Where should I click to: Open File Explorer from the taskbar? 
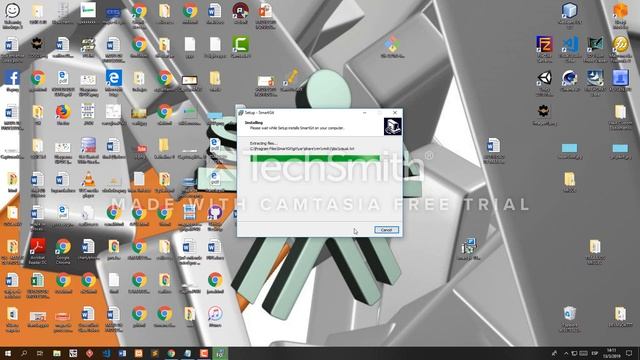pyautogui.click(x=57, y=353)
